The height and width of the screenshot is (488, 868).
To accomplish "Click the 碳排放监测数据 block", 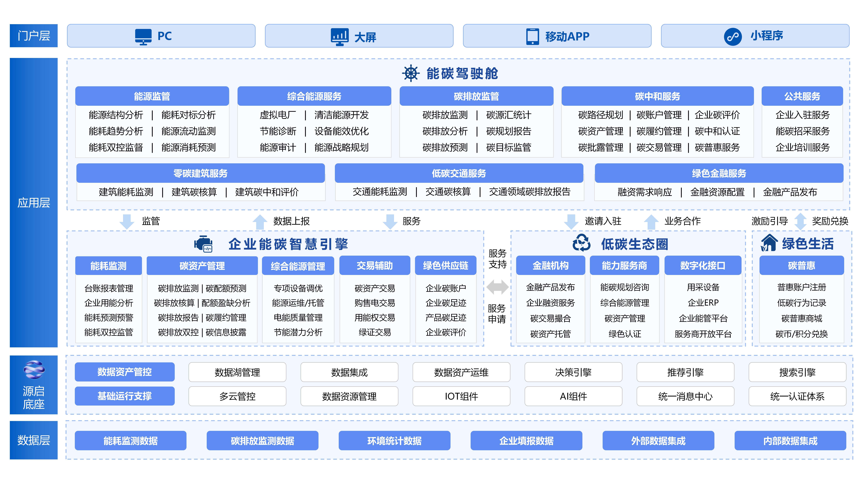I will (262, 441).
